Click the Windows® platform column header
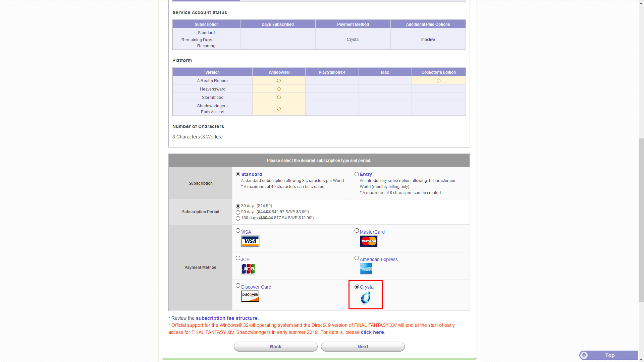 pos(279,72)
